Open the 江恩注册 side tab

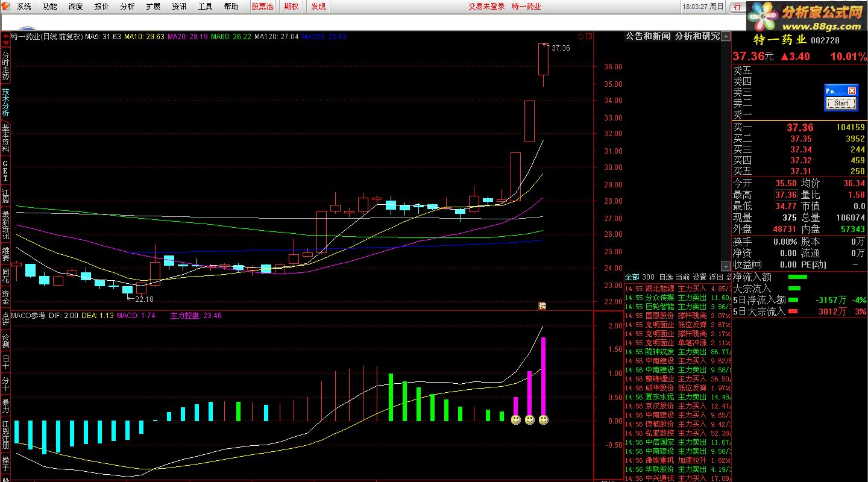(x=5, y=435)
